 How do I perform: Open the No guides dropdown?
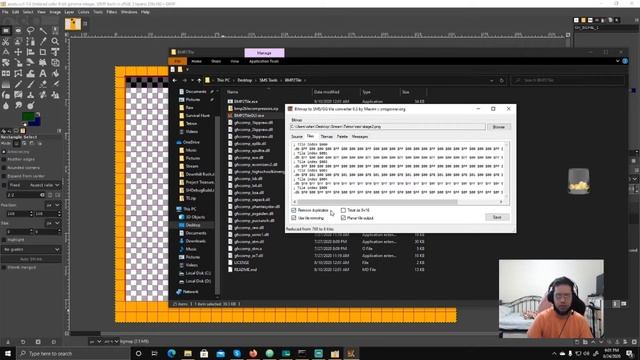[x=31, y=249]
